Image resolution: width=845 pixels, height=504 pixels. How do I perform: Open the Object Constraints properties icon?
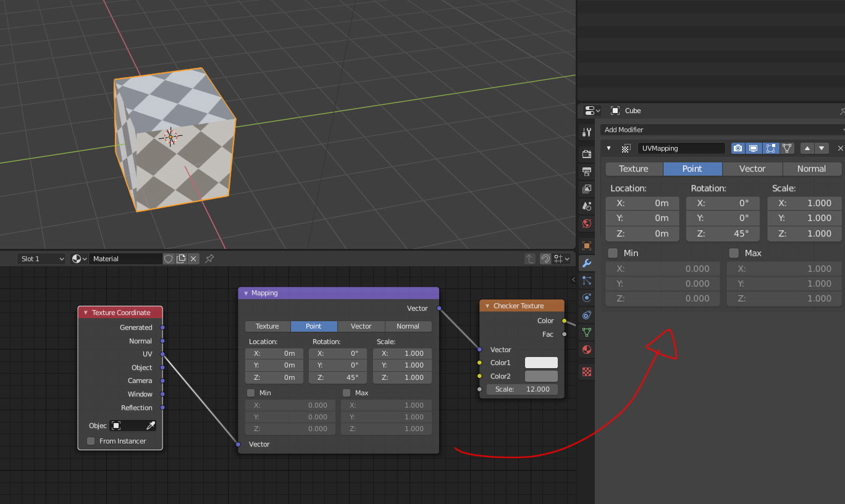click(x=587, y=315)
